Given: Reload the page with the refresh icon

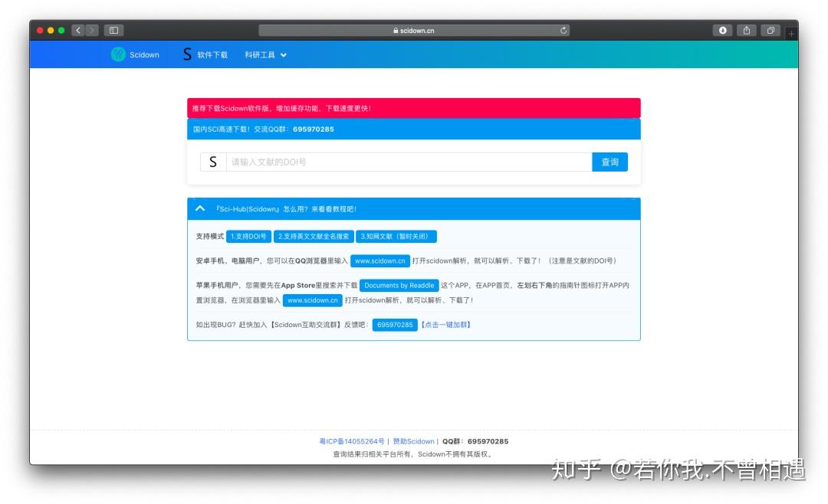Looking at the screenshot, I should pyautogui.click(x=563, y=31).
